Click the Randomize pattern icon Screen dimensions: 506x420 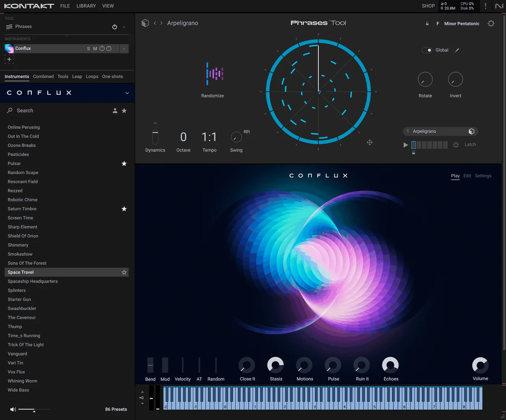(215, 74)
